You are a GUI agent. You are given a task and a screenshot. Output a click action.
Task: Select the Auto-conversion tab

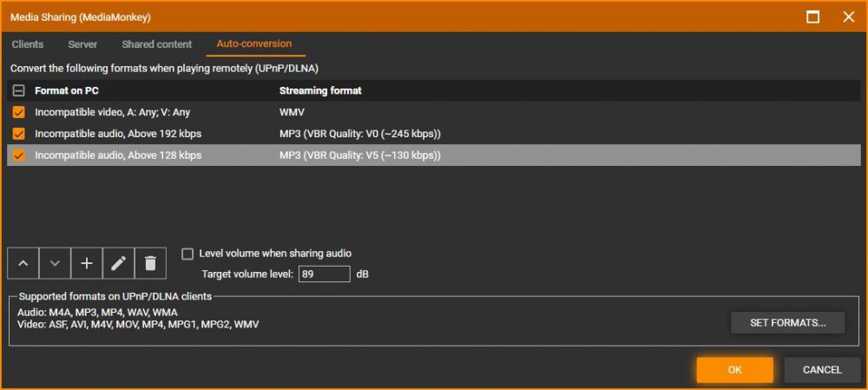[254, 43]
